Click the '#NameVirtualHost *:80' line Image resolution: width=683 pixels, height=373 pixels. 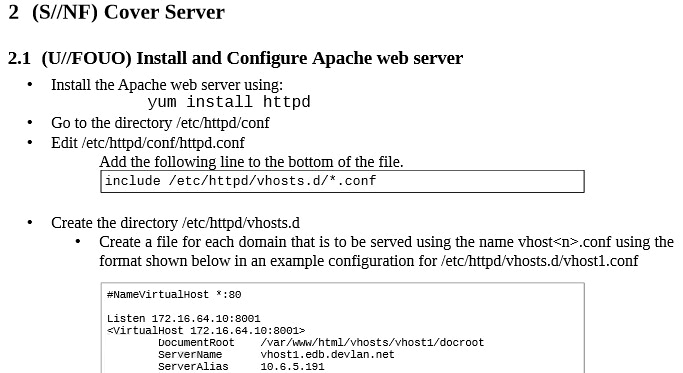pos(174,295)
